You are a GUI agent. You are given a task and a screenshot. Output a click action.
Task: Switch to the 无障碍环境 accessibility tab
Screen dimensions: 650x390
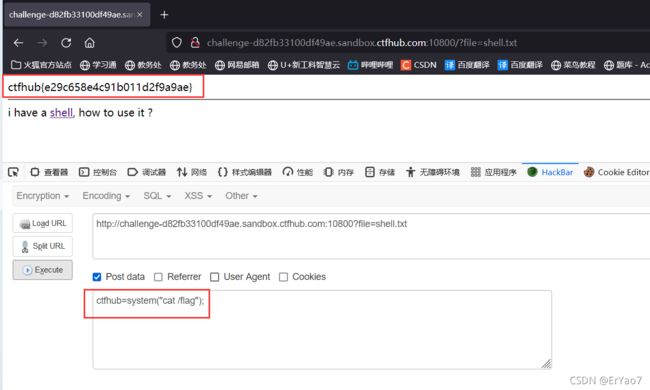click(433, 172)
